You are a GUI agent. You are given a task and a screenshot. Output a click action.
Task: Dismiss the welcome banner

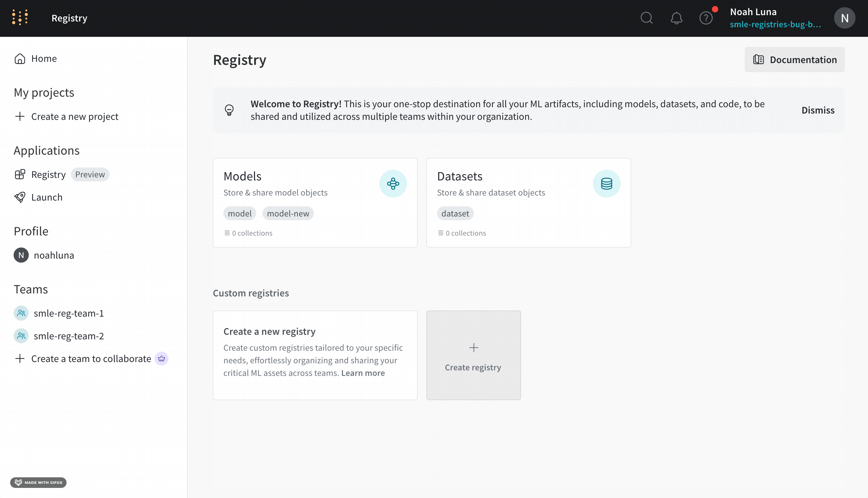click(x=818, y=110)
